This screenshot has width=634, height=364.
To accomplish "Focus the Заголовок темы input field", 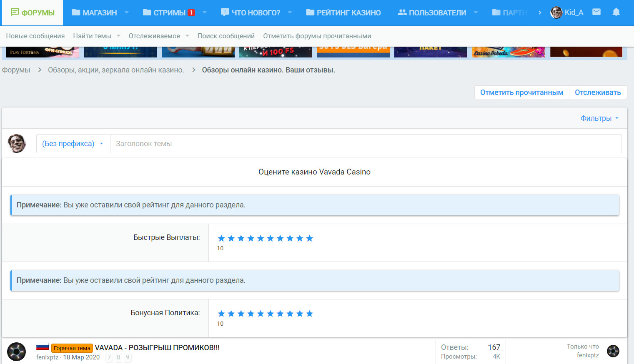I will point(366,144).
